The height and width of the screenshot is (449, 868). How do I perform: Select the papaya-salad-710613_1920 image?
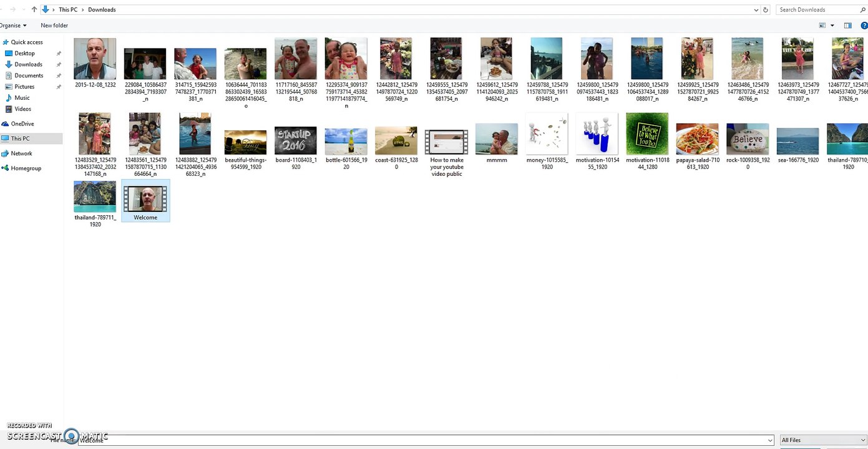[698, 147]
